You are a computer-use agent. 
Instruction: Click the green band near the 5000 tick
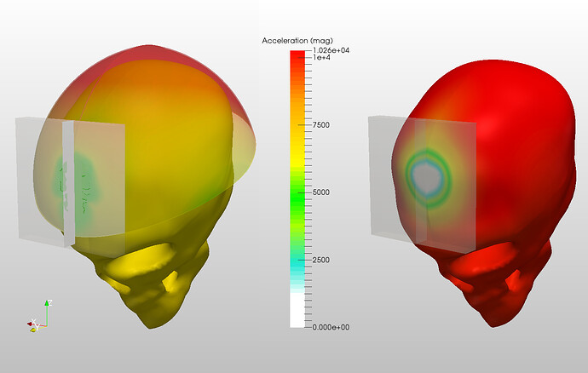point(297,192)
